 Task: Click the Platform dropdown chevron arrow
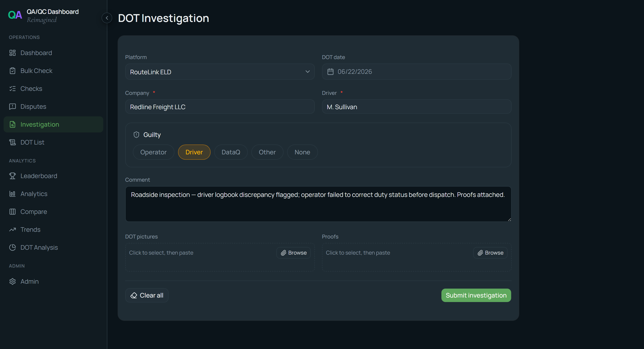click(x=307, y=72)
